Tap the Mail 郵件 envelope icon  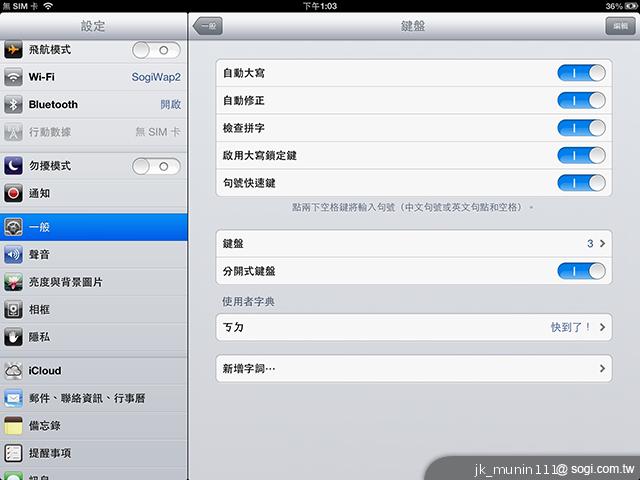pyautogui.click(x=13, y=398)
